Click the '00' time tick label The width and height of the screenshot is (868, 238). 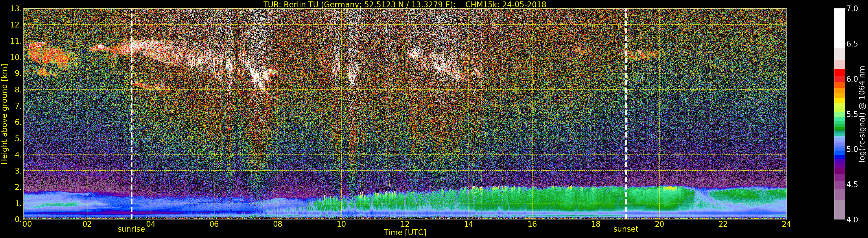click(27, 224)
